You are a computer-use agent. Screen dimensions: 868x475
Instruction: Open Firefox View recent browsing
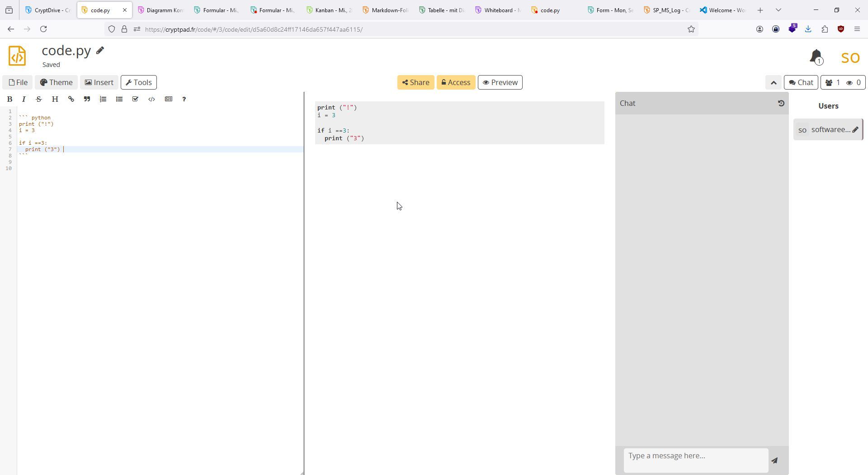tap(9, 10)
